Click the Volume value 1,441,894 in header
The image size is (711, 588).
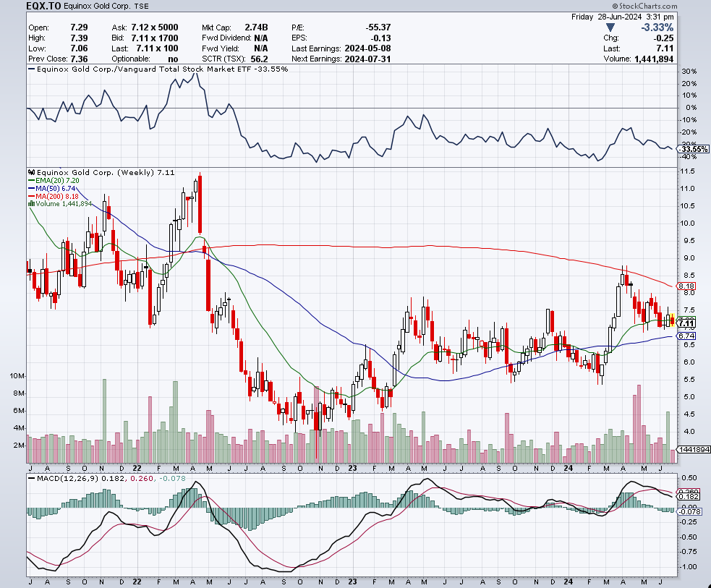[654, 59]
